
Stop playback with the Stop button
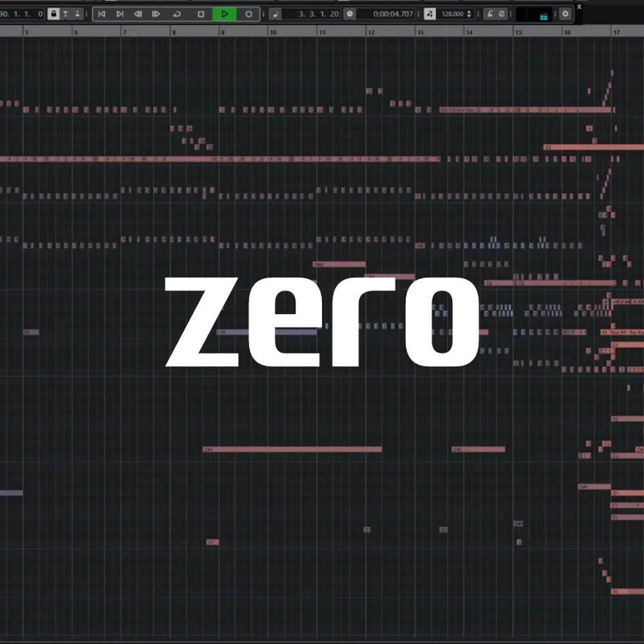(x=201, y=14)
